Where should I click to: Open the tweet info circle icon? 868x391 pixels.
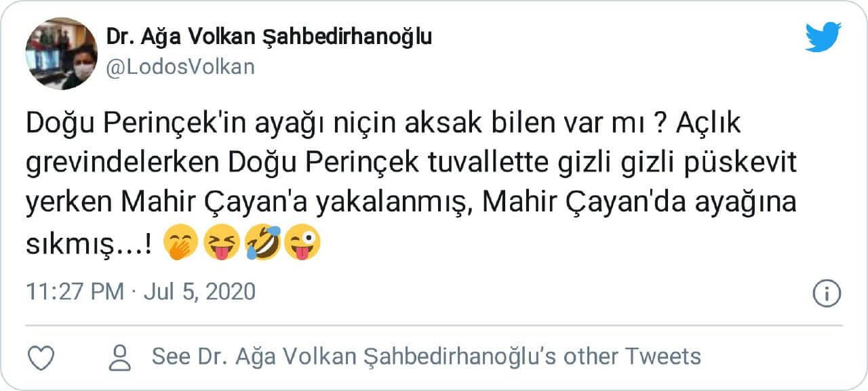pyautogui.click(x=826, y=293)
